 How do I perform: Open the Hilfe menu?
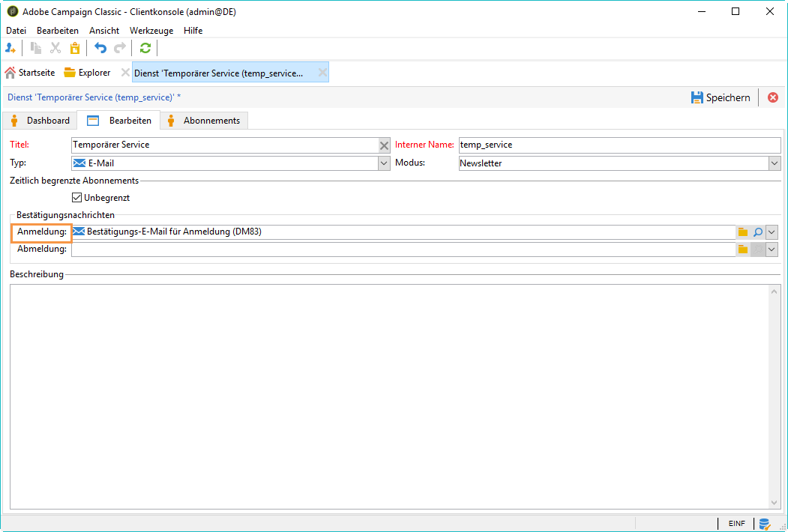[193, 31]
